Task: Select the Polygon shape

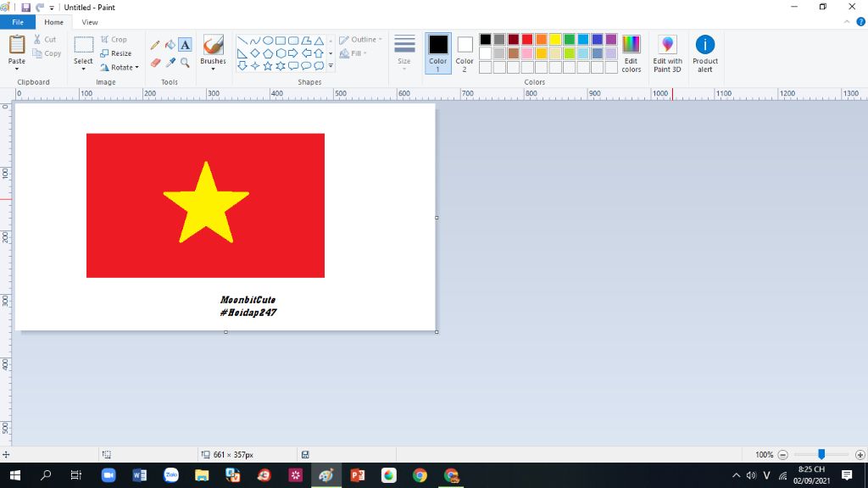Action: (x=306, y=41)
